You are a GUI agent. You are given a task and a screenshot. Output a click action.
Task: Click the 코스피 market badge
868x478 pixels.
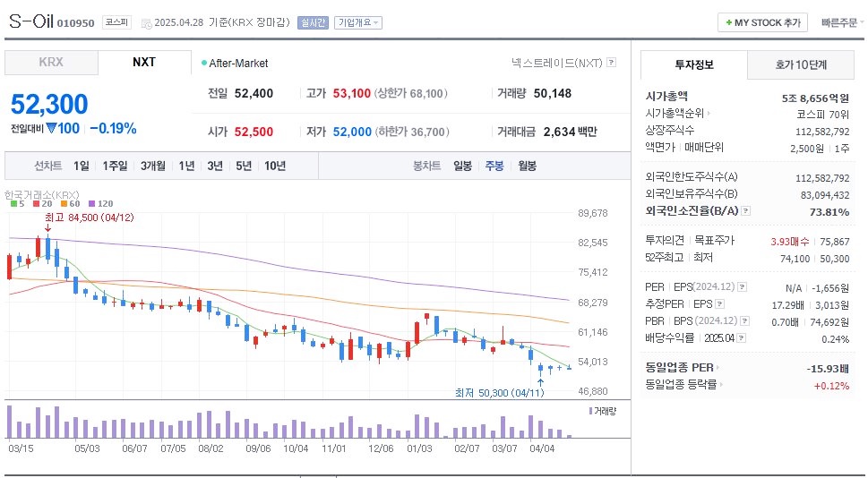tap(116, 22)
